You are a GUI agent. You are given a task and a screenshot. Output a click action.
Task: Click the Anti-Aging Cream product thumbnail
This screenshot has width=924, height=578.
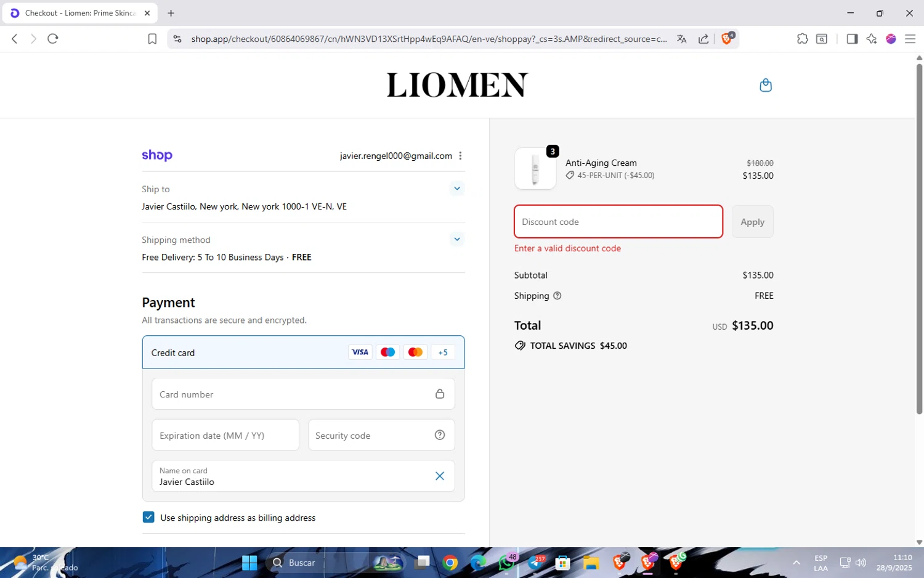click(x=535, y=169)
